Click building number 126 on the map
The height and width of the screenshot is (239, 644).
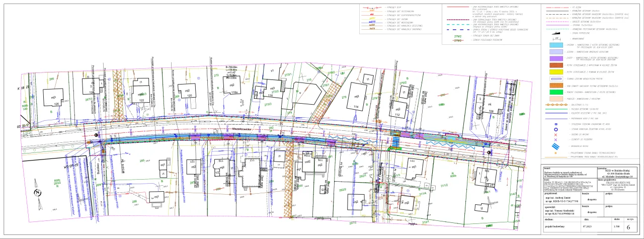[x=57, y=104]
